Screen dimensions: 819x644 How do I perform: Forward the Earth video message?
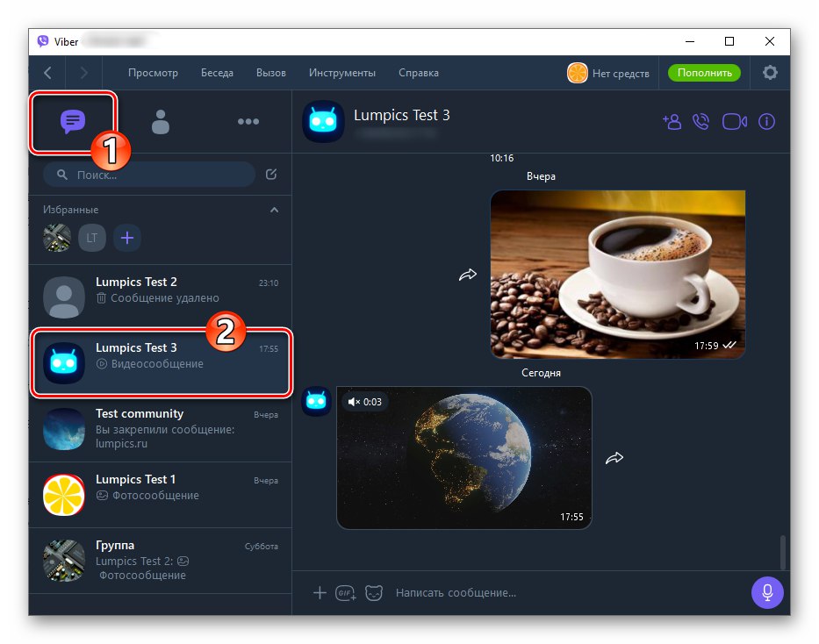(614, 458)
